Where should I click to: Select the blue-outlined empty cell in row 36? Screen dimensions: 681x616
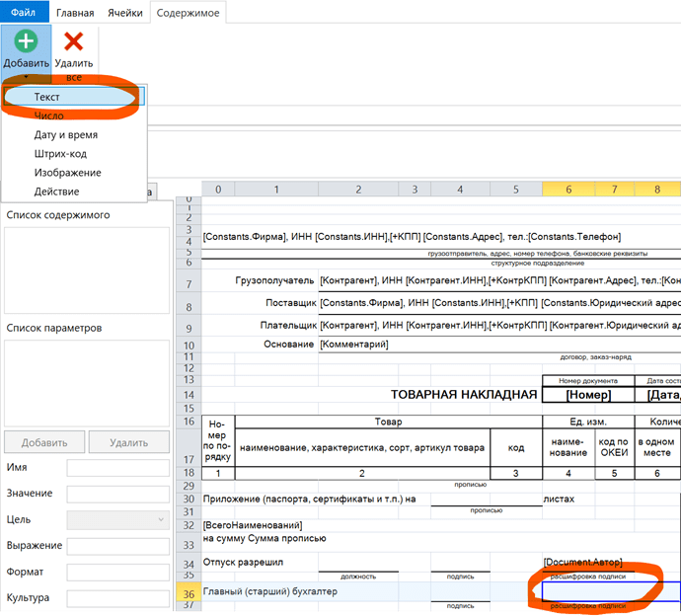point(612,591)
